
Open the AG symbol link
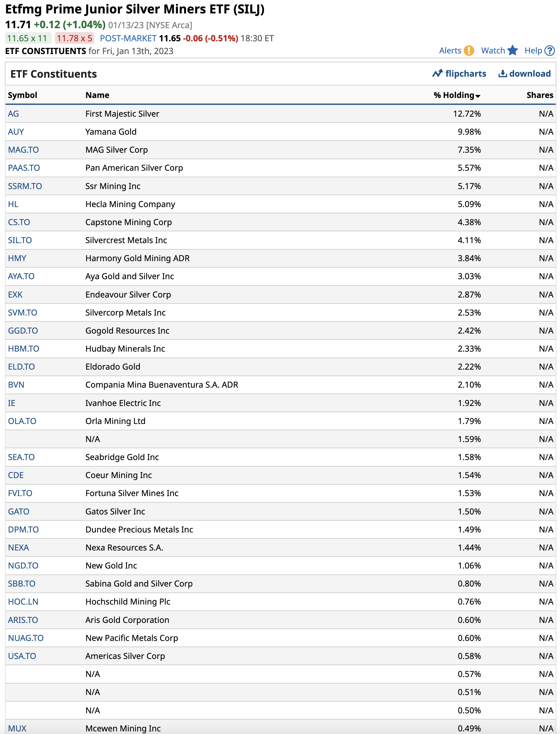pyautogui.click(x=13, y=114)
